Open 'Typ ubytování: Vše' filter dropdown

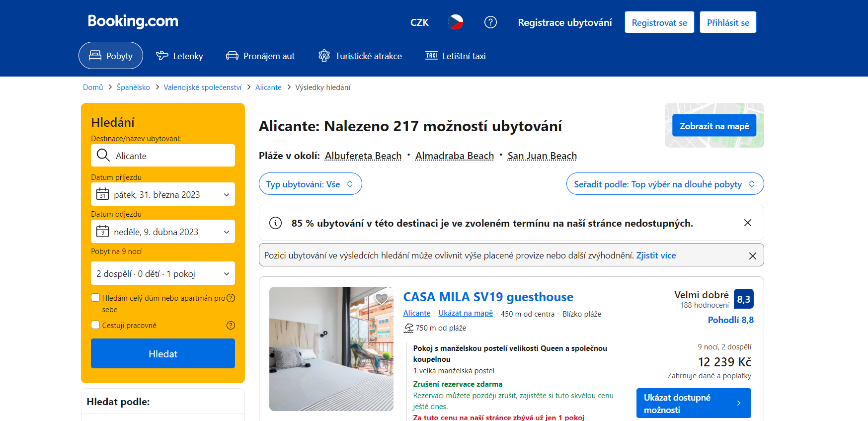(311, 184)
